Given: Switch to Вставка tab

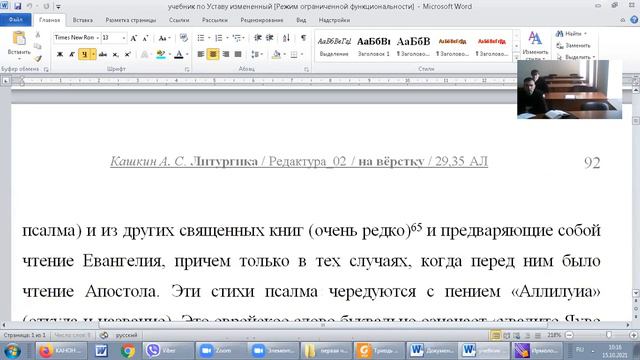Looking at the screenshot, I should click(x=82, y=20).
